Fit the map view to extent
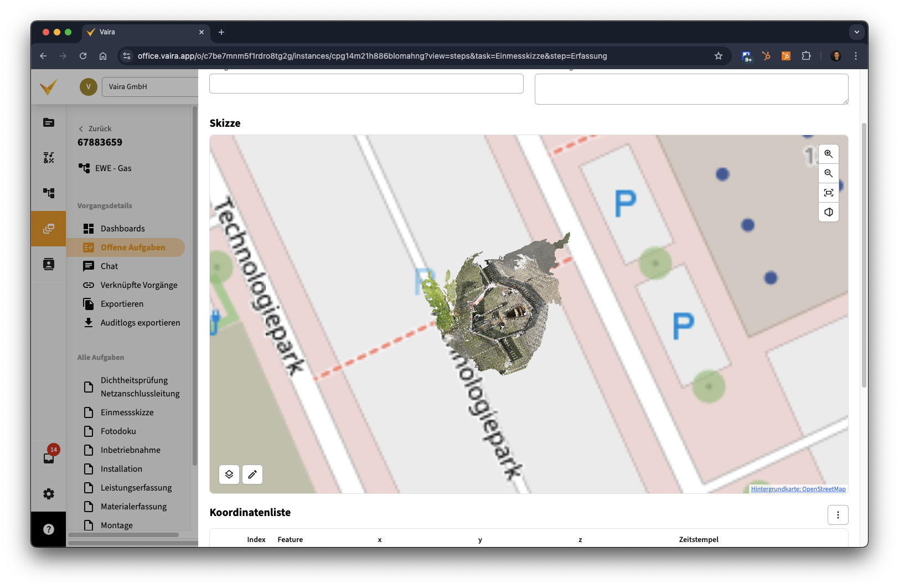This screenshot has height=588, width=899. click(x=828, y=193)
